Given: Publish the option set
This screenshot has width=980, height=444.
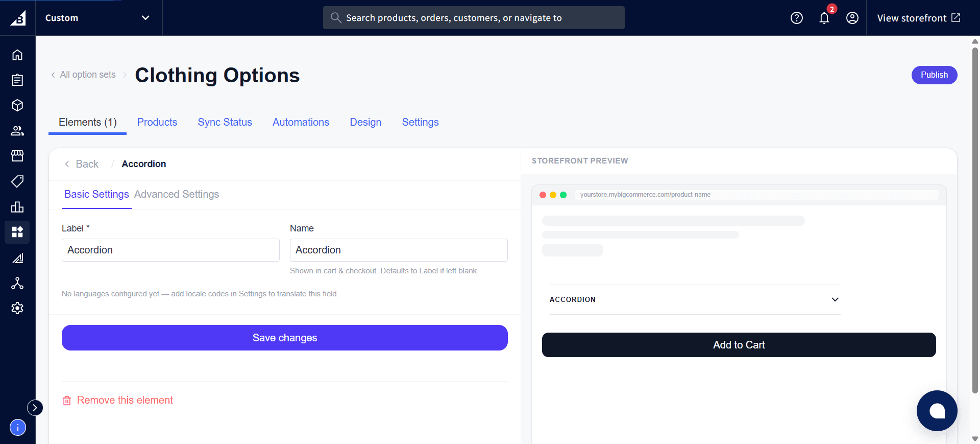Looking at the screenshot, I should click(934, 75).
